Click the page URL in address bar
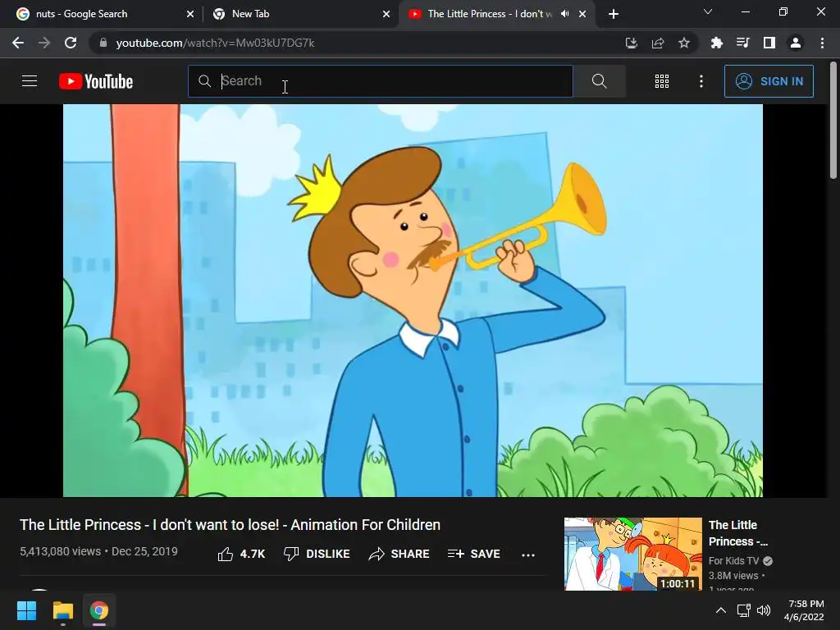The width and height of the screenshot is (840, 630). 215,43
